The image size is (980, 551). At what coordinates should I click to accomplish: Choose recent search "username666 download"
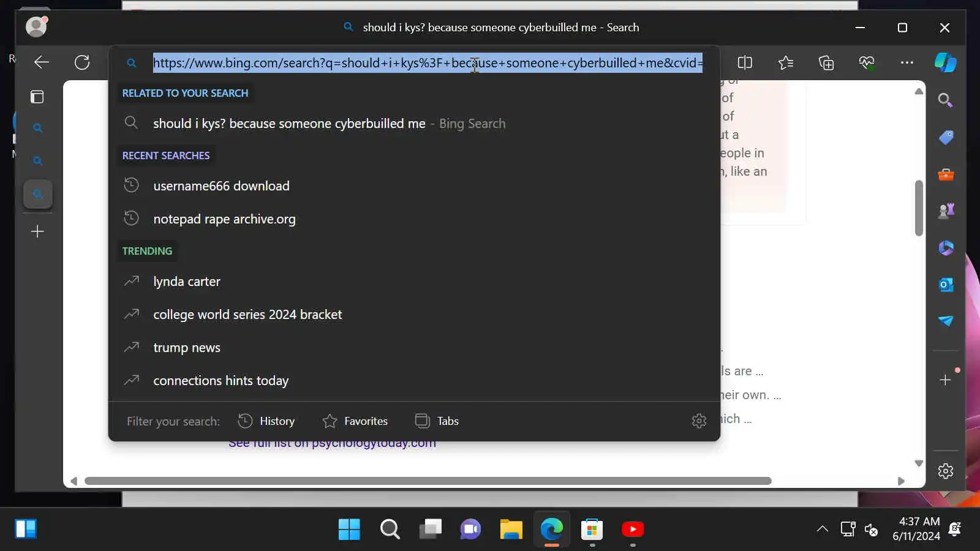414,186
